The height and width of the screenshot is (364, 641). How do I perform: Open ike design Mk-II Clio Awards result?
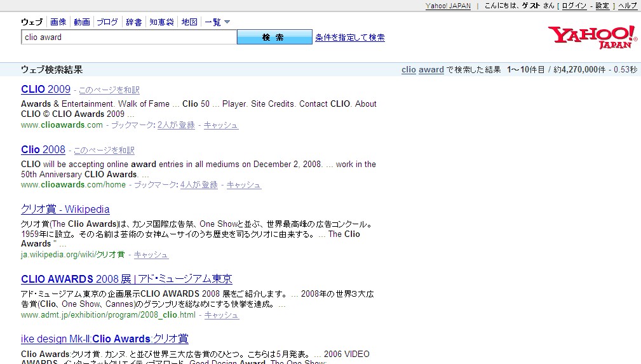point(105,339)
